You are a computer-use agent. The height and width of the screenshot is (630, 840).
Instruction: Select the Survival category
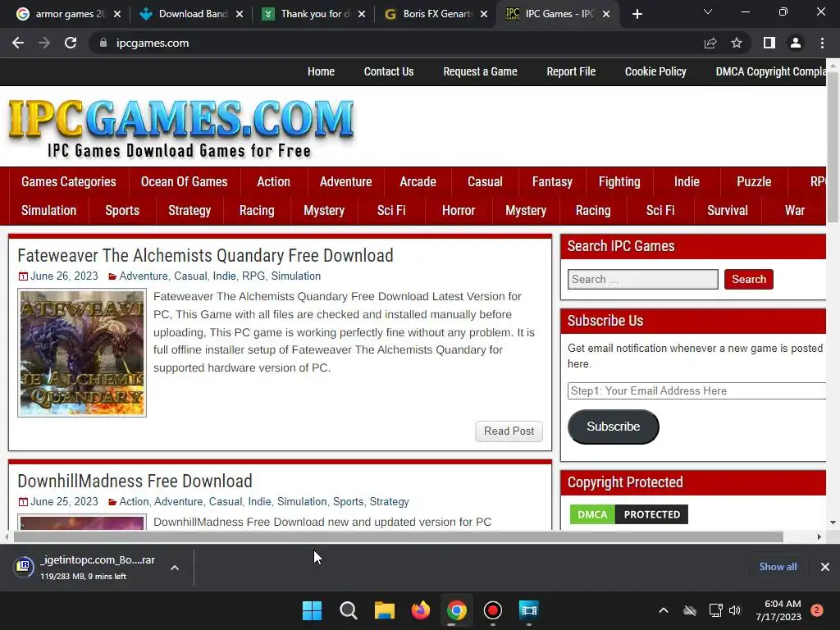point(728,211)
